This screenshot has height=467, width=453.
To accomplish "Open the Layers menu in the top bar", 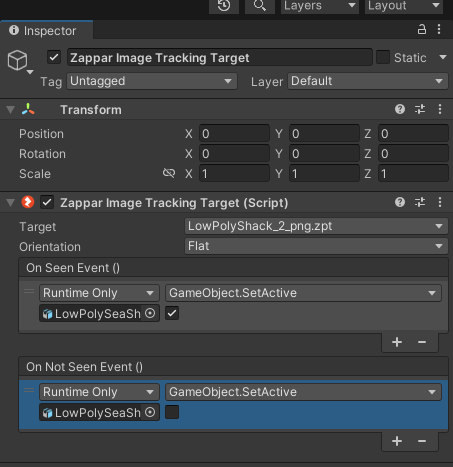I will click(x=319, y=6).
